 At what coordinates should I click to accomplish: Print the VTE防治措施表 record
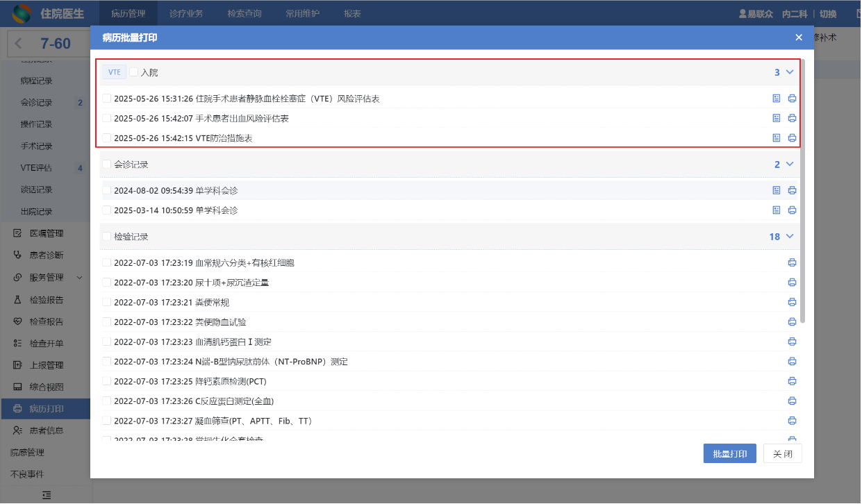click(792, 137)
